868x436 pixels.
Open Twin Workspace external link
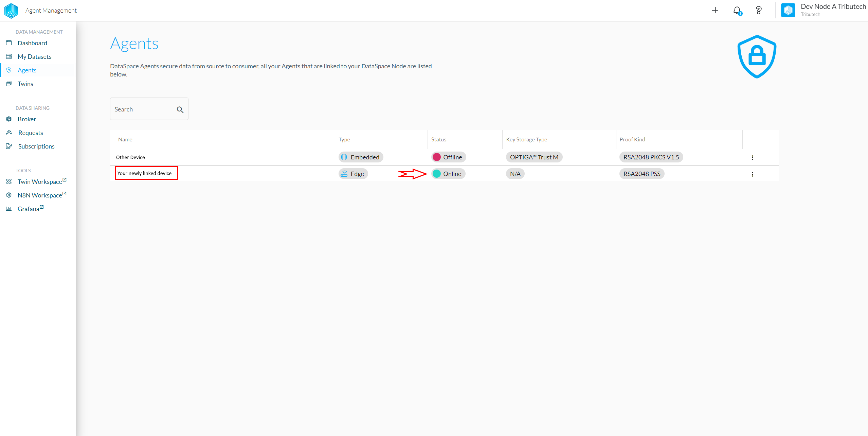pyautogui.click(x=42, y=181)
